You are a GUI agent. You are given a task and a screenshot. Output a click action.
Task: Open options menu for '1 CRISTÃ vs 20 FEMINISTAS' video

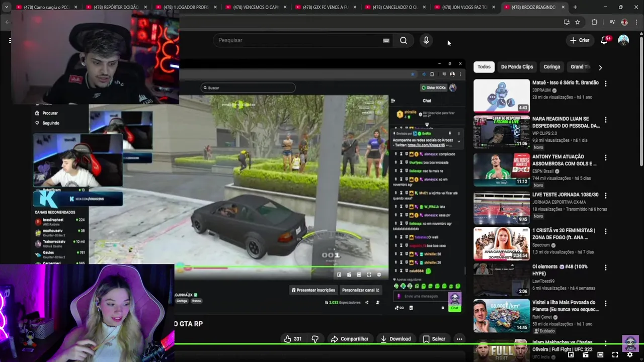pyautogui.click(x=606, y=231)
